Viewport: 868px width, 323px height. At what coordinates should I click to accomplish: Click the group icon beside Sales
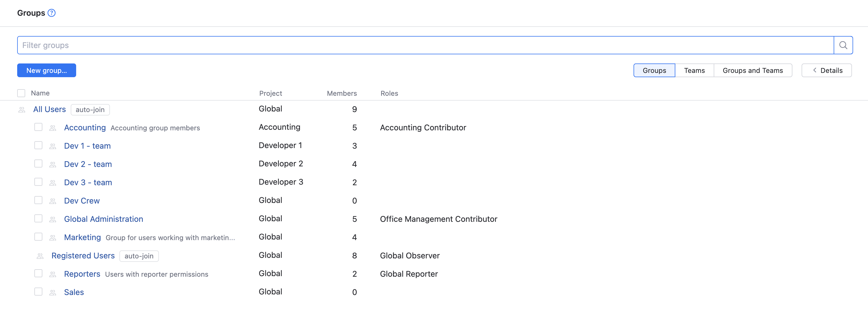point(53,292)
